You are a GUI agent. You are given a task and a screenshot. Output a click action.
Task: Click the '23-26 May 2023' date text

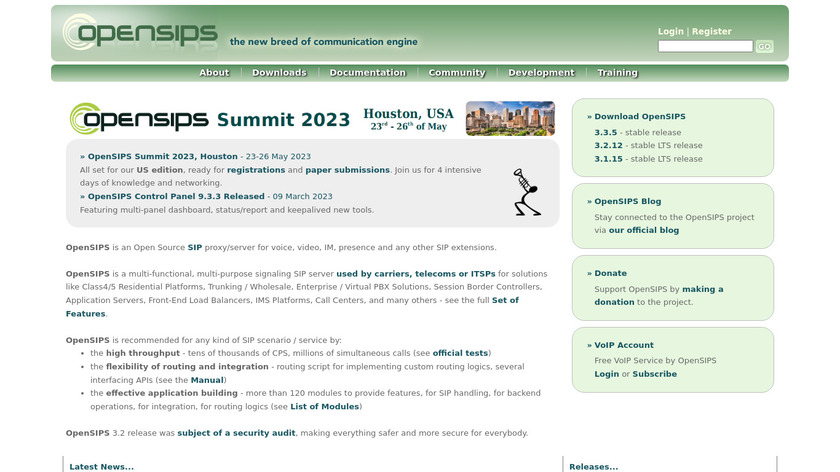(278, 156)
